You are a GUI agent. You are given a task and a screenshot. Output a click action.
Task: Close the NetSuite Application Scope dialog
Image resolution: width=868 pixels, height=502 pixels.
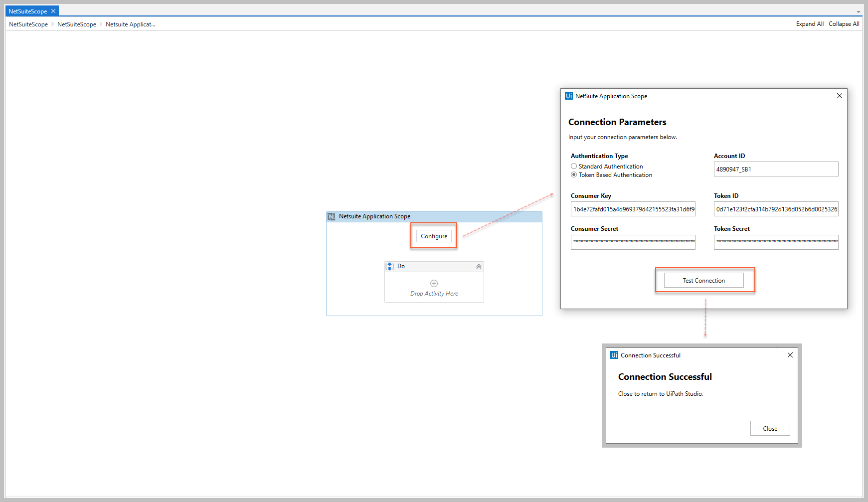(x=840, y=96)
